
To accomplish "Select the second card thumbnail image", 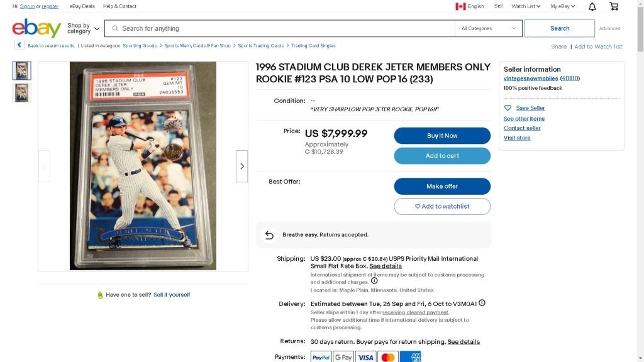I will click(22, 93).
